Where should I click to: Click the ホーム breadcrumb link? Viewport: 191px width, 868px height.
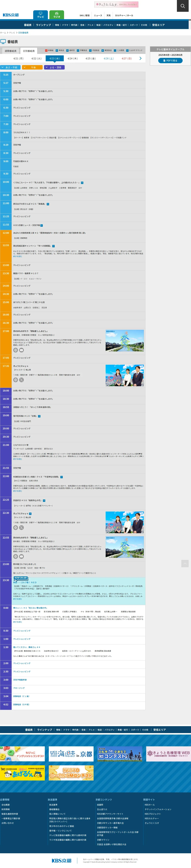pos(3,33)
